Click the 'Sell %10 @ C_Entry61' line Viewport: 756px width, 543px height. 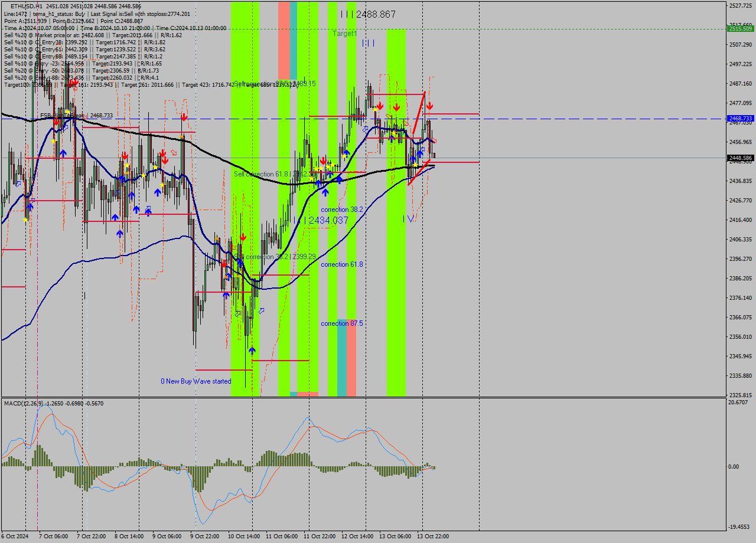[x=84, y=49]
